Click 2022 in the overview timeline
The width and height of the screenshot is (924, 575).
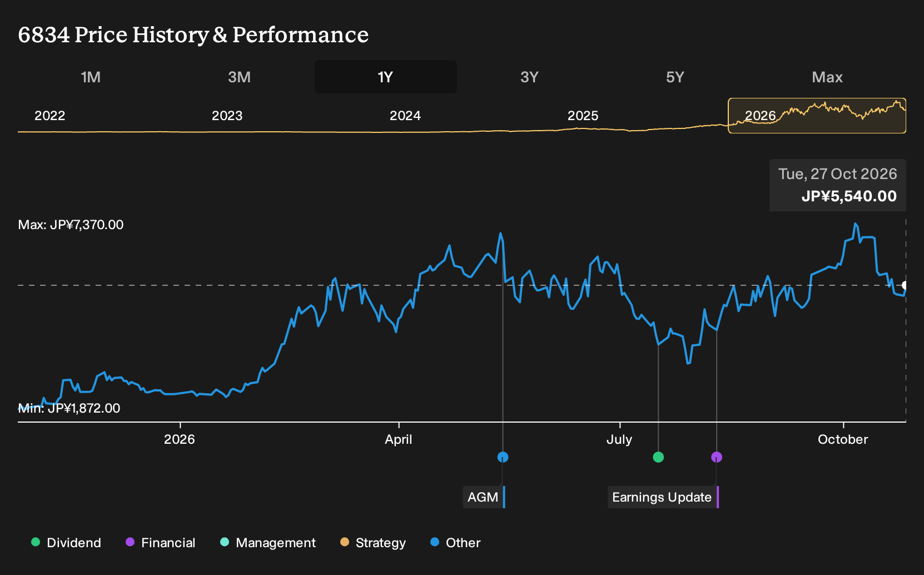[50, 116]
